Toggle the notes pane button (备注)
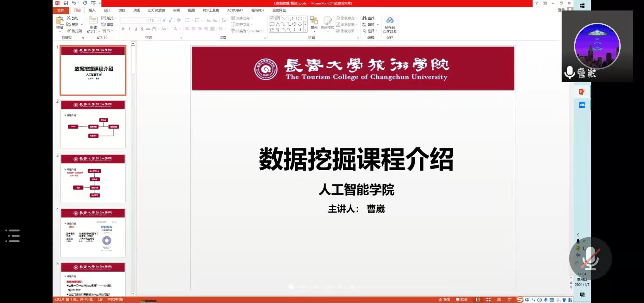The width and height of the screenshot is (644, 303). [x=444, y=299]
